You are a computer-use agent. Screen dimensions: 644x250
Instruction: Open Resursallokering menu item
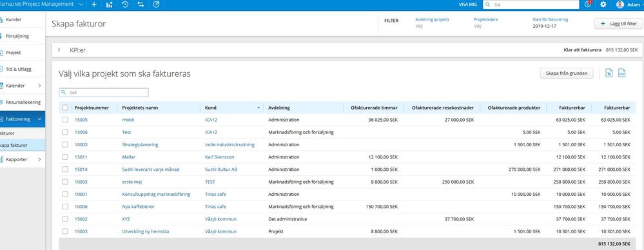coord(23,102)
